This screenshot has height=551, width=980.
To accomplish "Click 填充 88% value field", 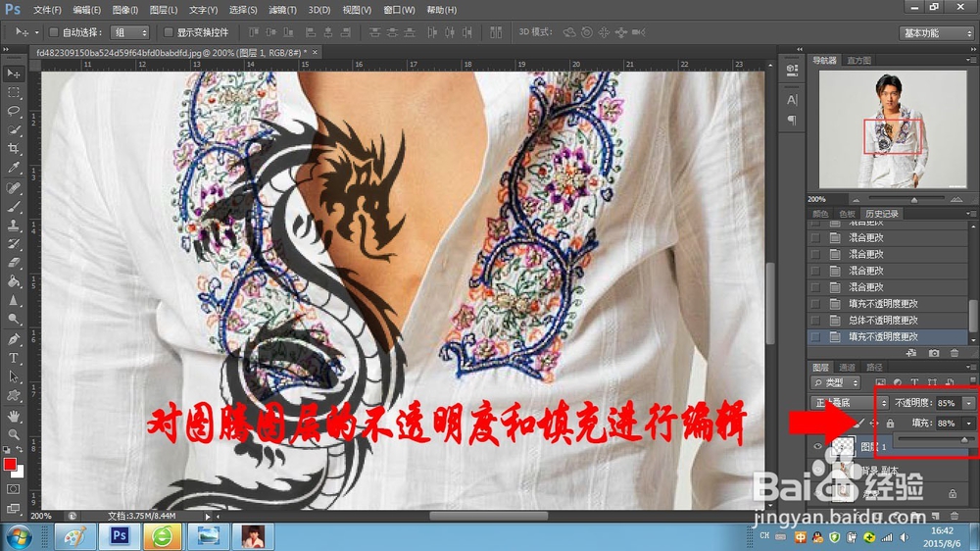I will pos(948,424).
